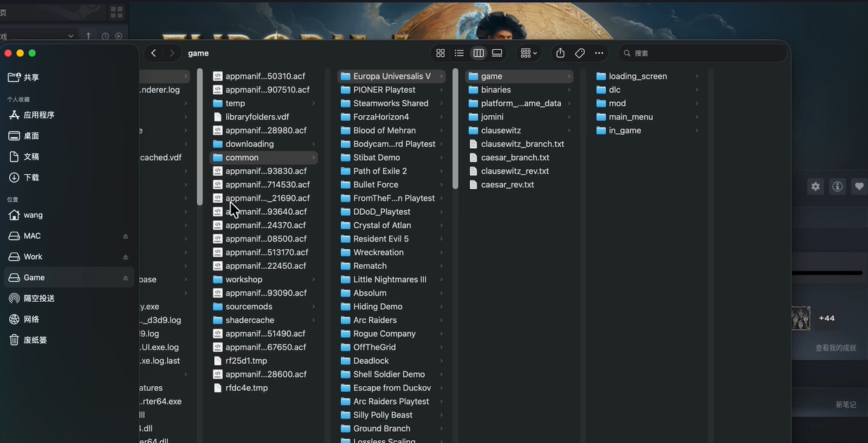
Task: Click the Share icon in Finder toolbar
Action: coord(560,53)
